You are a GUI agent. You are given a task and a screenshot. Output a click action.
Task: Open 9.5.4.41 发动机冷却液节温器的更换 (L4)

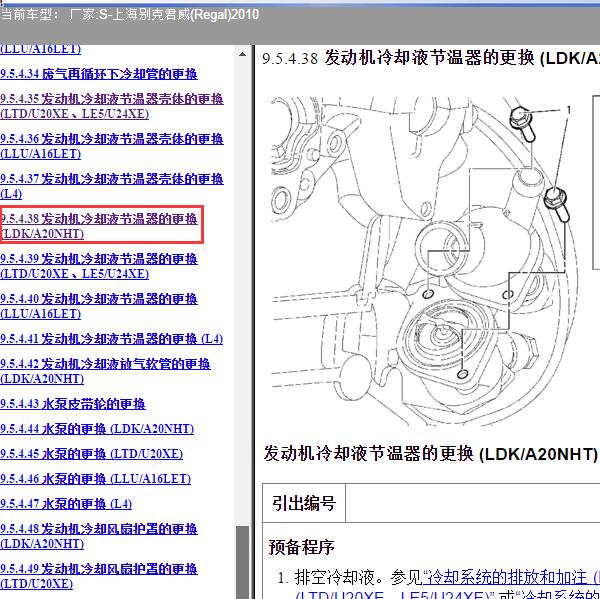(x=111, y=339)
